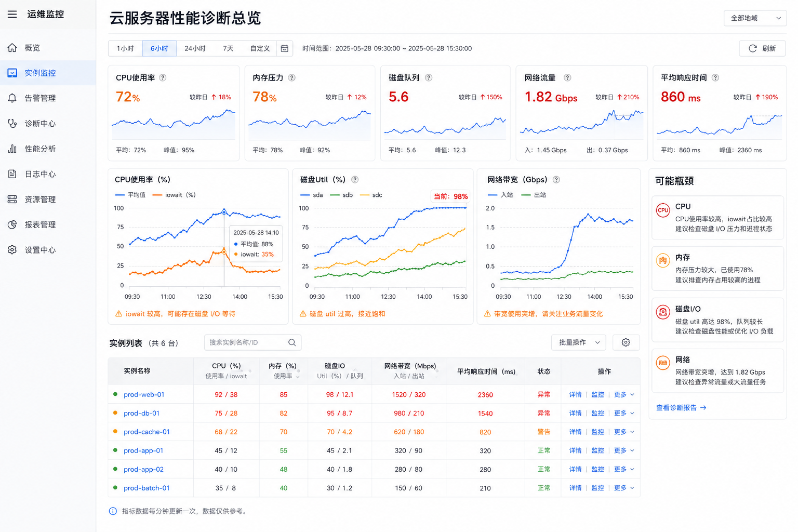Viewport: 798px width, 532px height.
Task: Focus the 搜索实例名称/ID search field
Action: 252,342
